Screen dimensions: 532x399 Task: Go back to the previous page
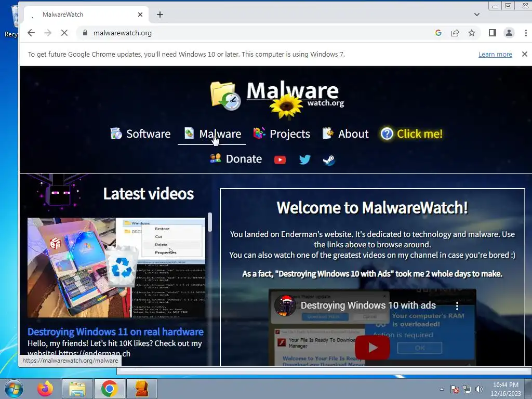(x=31, y=33)
